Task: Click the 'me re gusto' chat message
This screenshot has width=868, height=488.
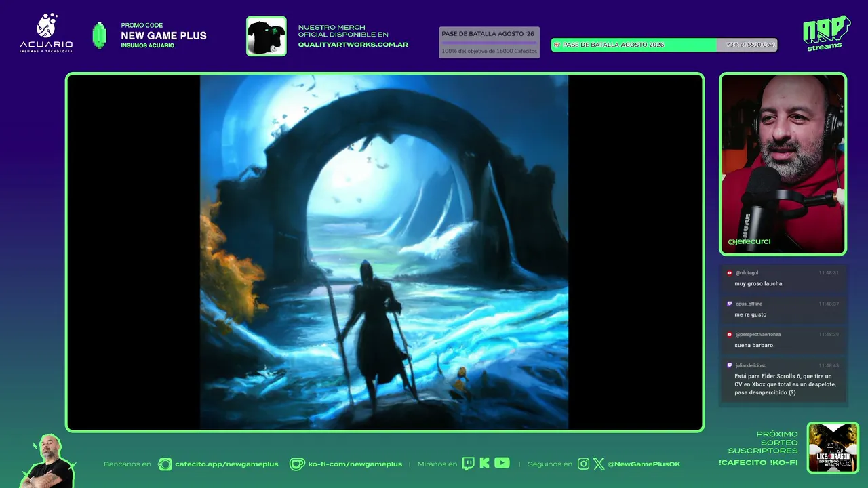Action: click(751, 314)
